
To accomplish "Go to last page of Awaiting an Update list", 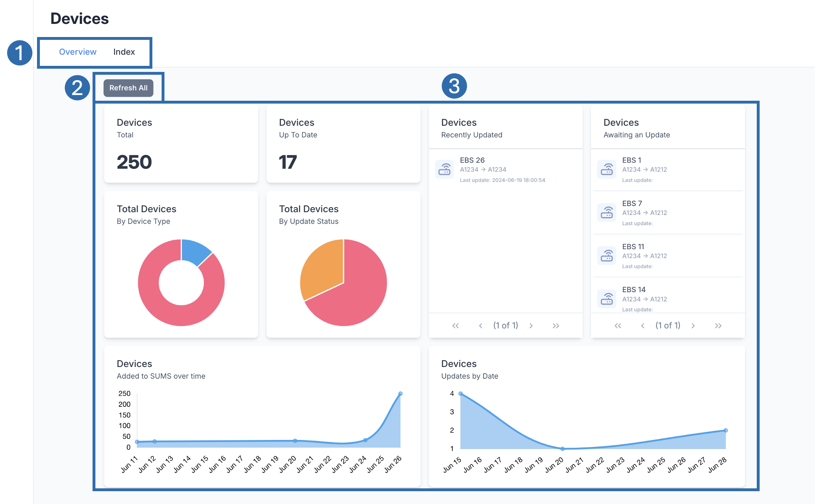I will (718, 326).
